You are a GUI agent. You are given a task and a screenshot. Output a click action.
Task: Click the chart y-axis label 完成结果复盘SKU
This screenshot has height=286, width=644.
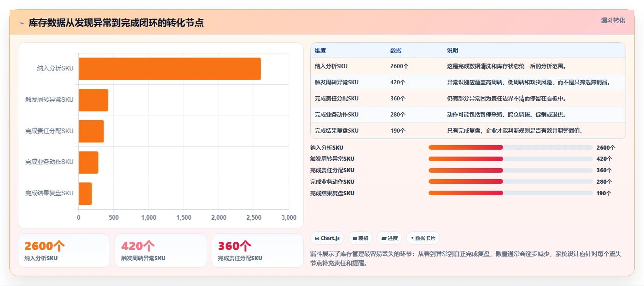pos(49,193)
